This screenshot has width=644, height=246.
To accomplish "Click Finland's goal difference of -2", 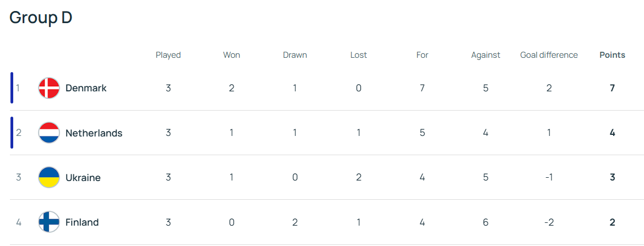I will tap(549, 222).
